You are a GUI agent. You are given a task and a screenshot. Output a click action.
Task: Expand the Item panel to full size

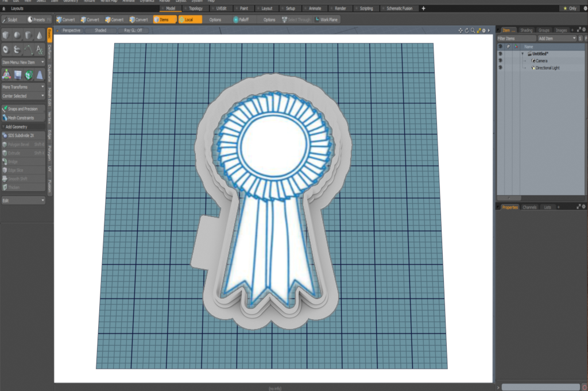[579, 30]
